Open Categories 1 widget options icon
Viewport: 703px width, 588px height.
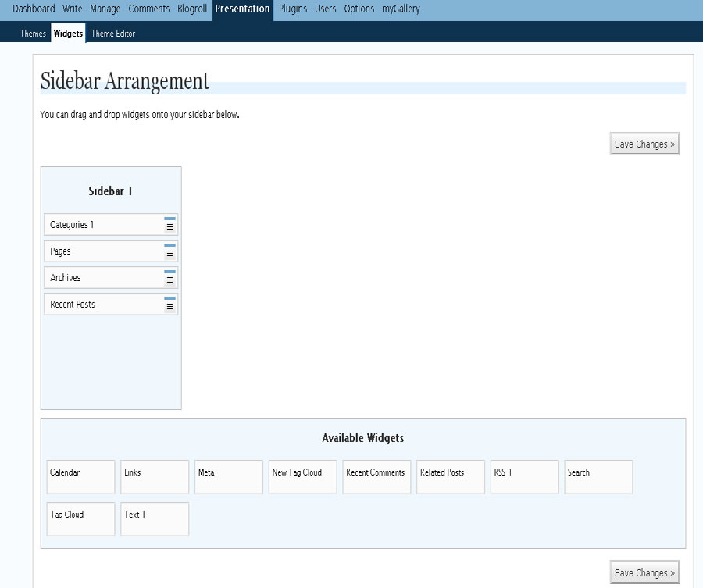[x=170, y=225]
